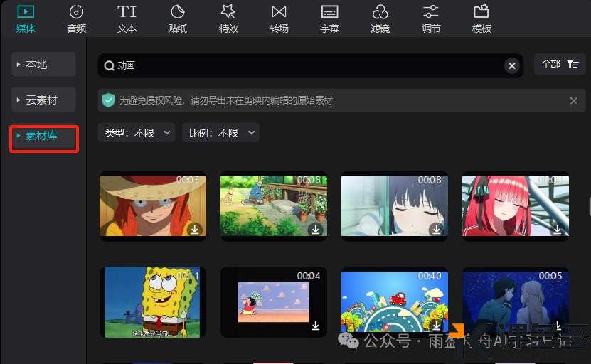Select the 素材库 material library item
591x364 pixels.
44,136
